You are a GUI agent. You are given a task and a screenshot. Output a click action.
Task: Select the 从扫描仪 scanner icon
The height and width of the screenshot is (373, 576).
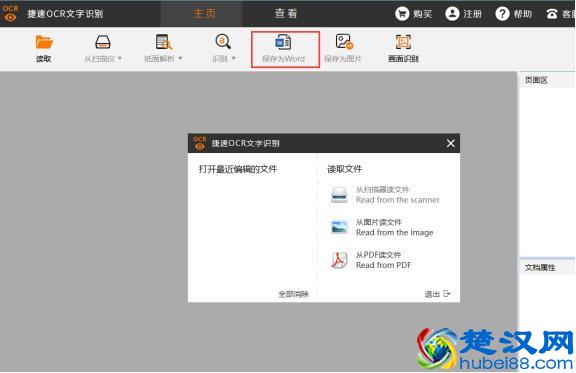point(102,42)
